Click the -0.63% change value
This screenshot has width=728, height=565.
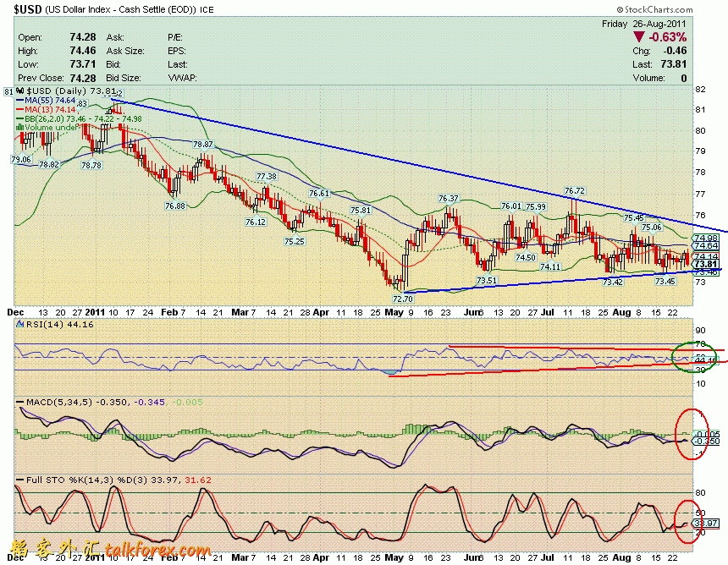coord(668,37)
